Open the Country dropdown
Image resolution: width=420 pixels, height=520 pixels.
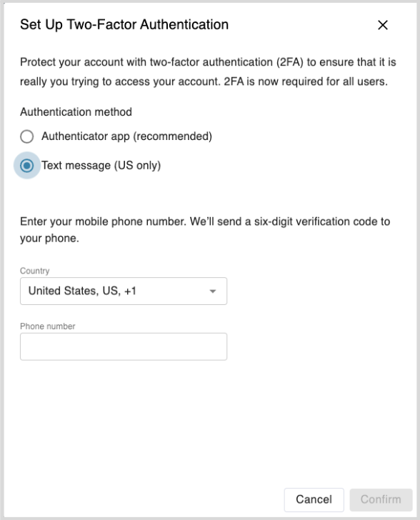tap(124, 291)
